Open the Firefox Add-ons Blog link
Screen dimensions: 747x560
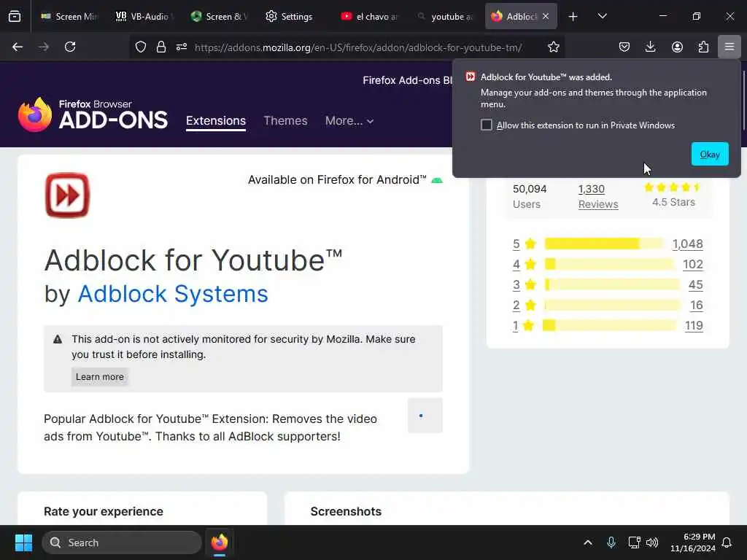(408, 80)
